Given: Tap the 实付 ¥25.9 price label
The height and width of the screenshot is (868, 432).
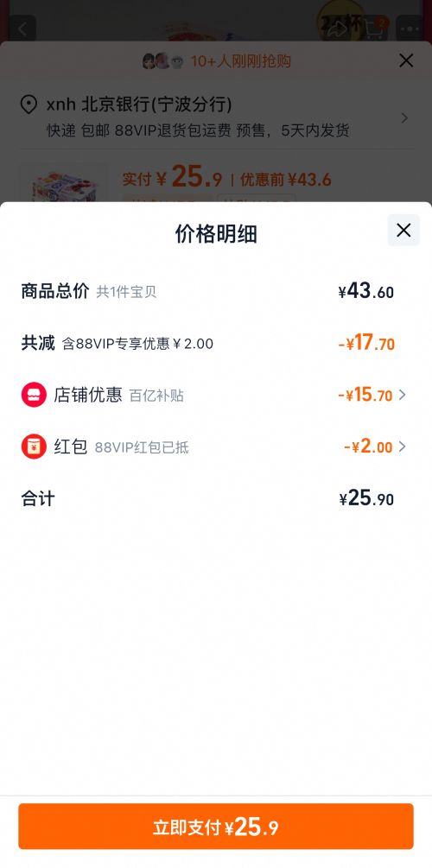Looking at the screenshot, I should [x=172, y=178].
